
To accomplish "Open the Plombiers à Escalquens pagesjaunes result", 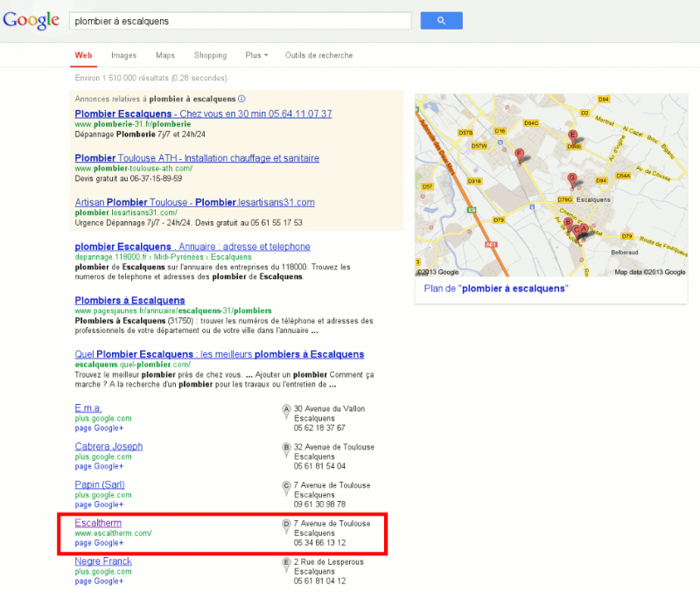I will pos(129,300).
